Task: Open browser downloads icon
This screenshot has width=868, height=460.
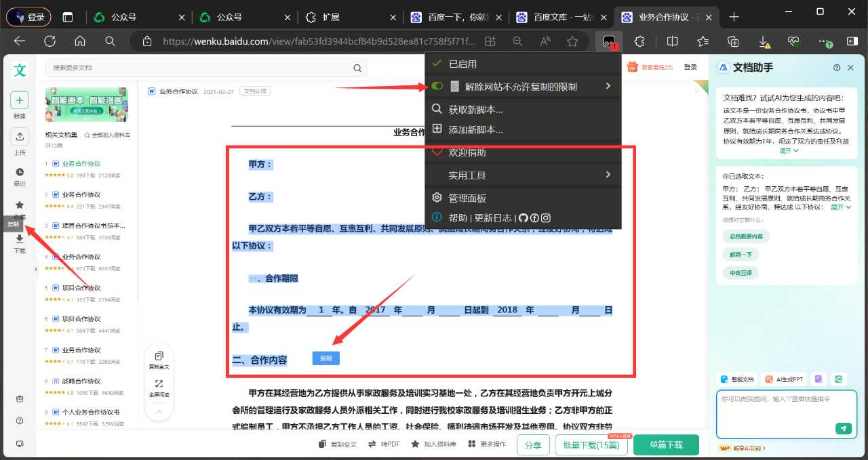Action: point(765,41)
